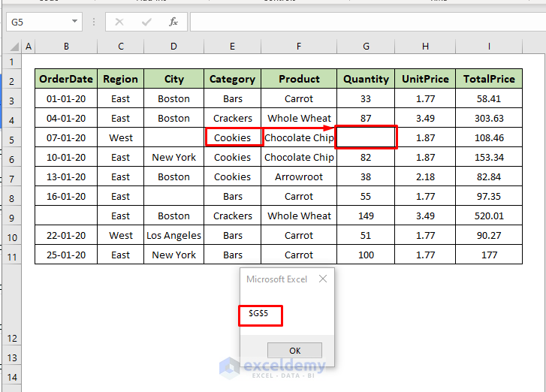The width and height of the screenshot is (546, 392).
Task: Select column F header
Action: tap(299, 47)
